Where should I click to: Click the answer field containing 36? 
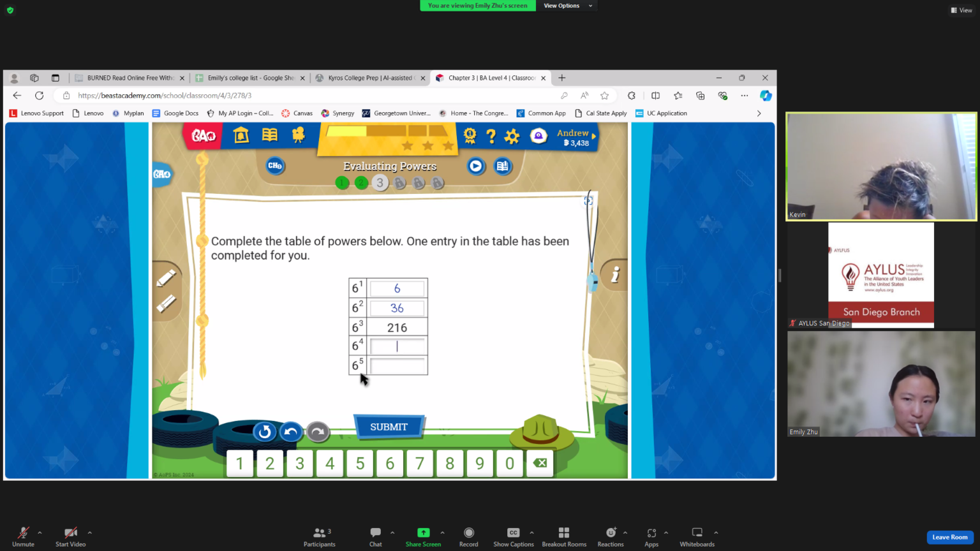tap(397, 308)
